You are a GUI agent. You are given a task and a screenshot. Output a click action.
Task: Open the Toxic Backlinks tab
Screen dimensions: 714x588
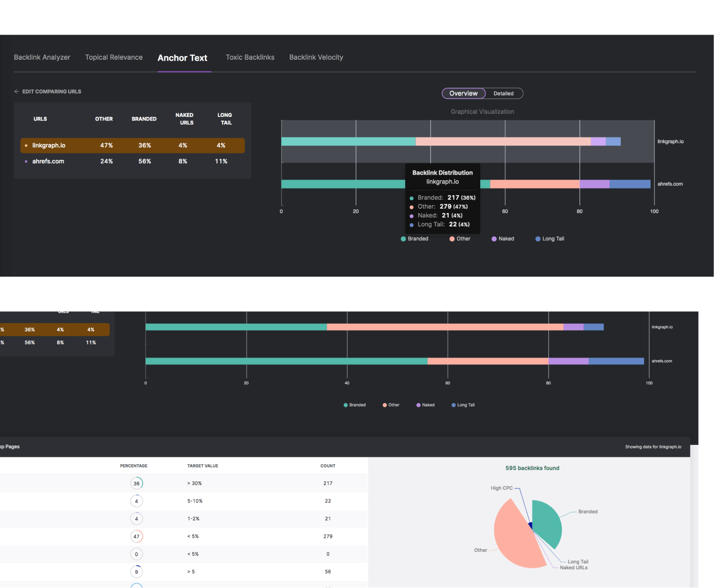point(250,57)
